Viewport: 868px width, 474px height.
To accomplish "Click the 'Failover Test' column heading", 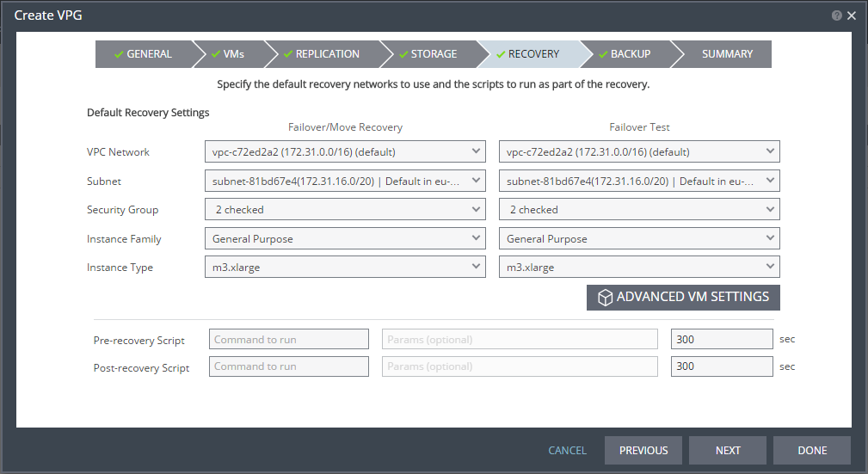I will click(639, 127).
